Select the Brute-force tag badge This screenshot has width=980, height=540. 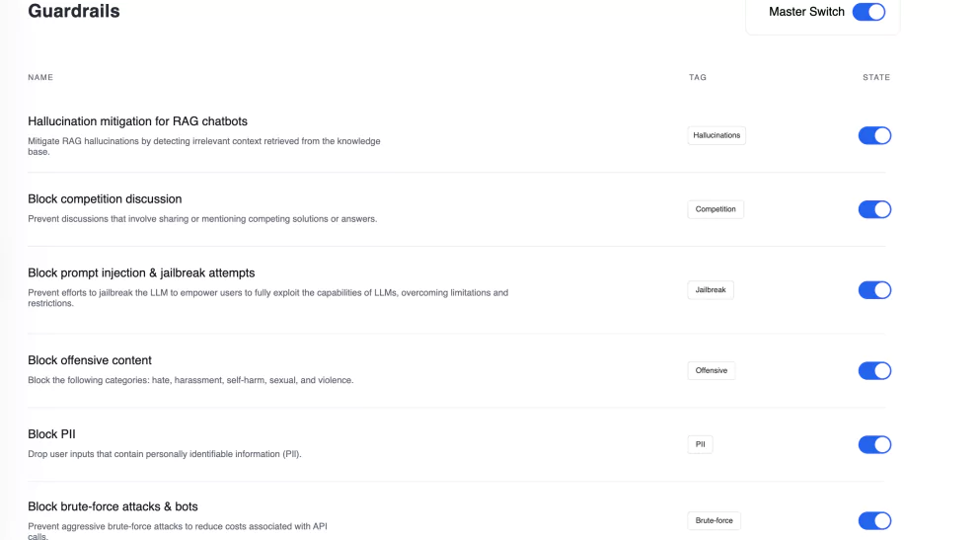714,520
